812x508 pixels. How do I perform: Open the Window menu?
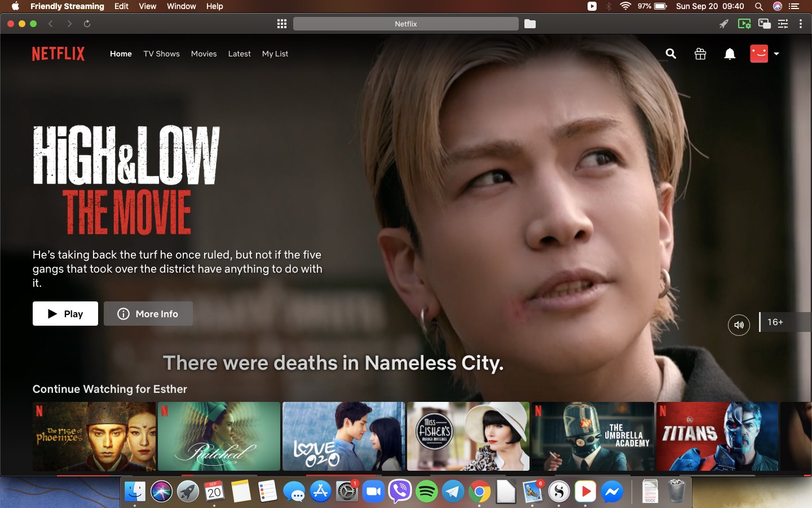pos(182,6)
